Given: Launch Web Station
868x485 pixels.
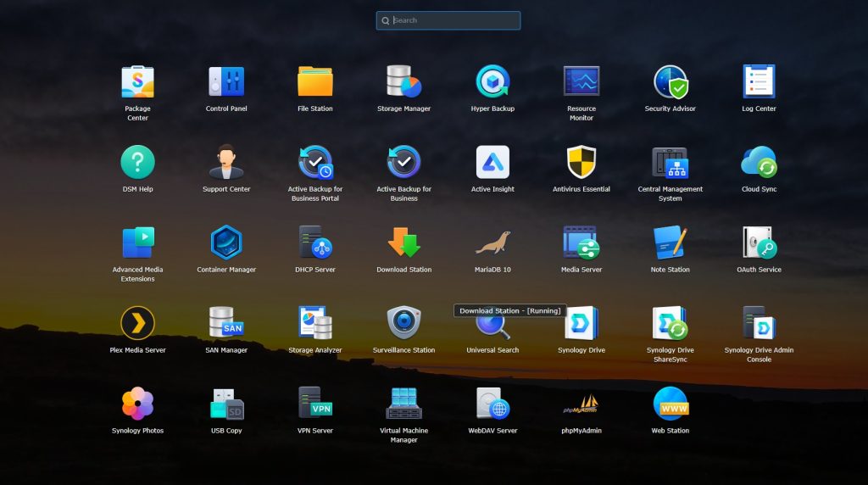Looking at the screenshot, I should pos(670,404).
